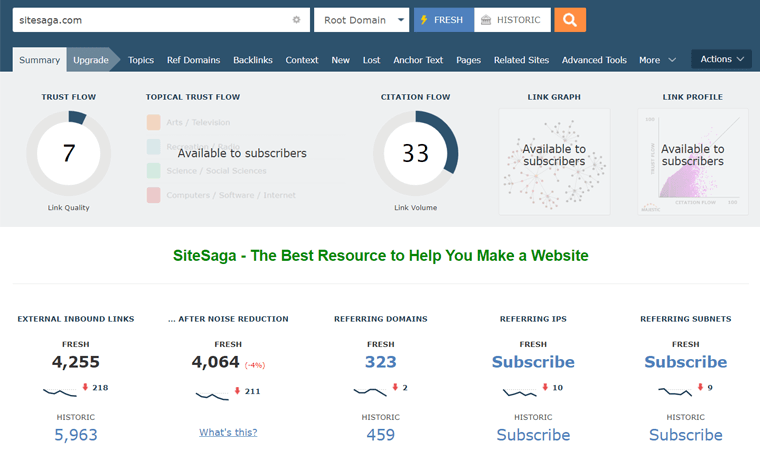This screenshot has height=450, width=760.
Task: Select the lightning bolt icon on FRESH
Action: point(424,20)
